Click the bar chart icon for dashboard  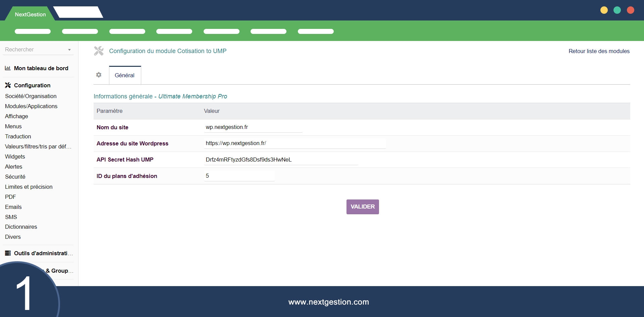coord(8,68)
